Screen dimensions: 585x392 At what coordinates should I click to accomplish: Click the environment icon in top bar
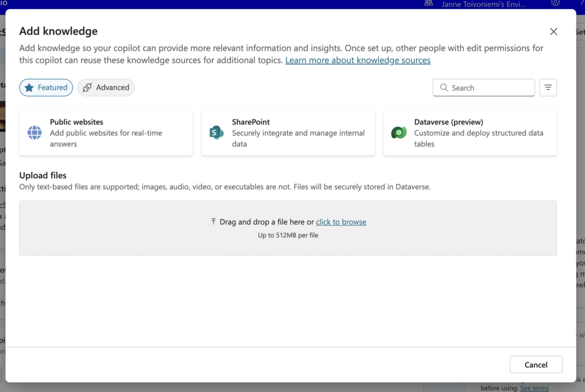428,3
